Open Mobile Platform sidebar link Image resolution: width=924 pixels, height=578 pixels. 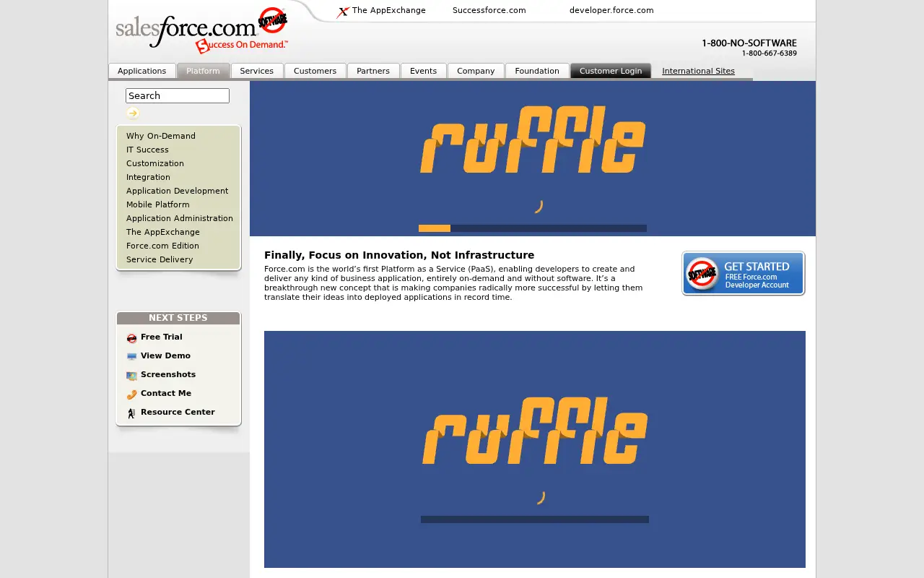pos(158,204)
